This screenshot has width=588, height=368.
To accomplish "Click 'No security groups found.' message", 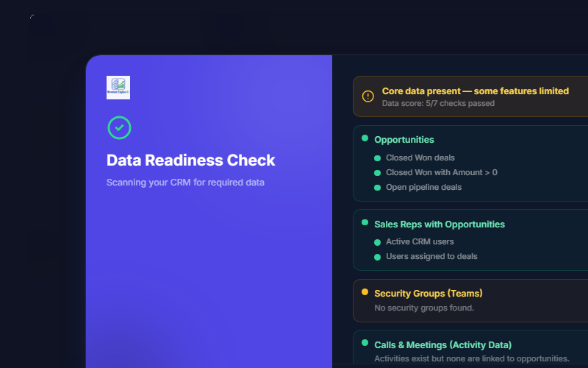I will point(424,308).
